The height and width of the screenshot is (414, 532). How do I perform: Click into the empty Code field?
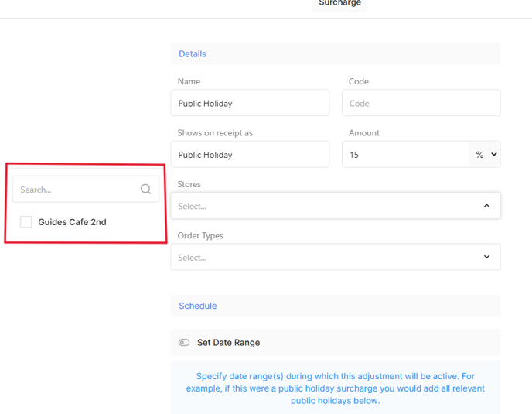click(421, 103)
